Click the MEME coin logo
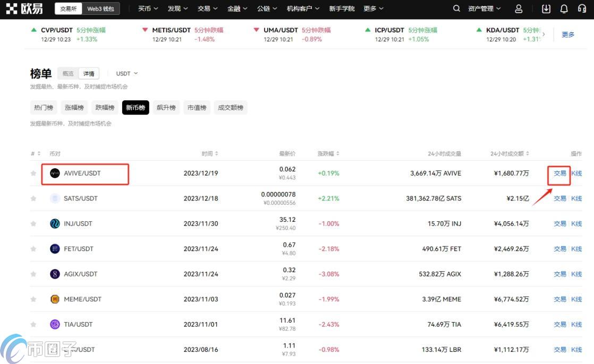Image resolution: width=594 pixels, height=364 pixels. [x=55, y=299]
